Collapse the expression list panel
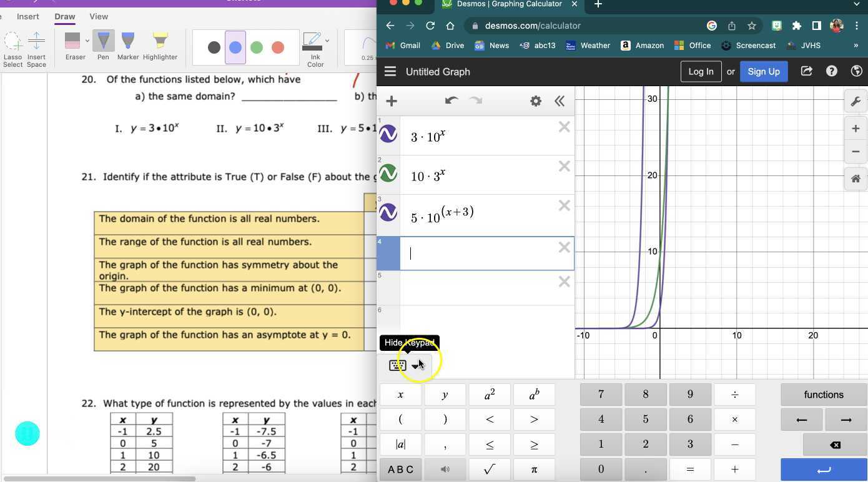Image resolution: width=868 pixels, height=482 pixels. (560, 101)
